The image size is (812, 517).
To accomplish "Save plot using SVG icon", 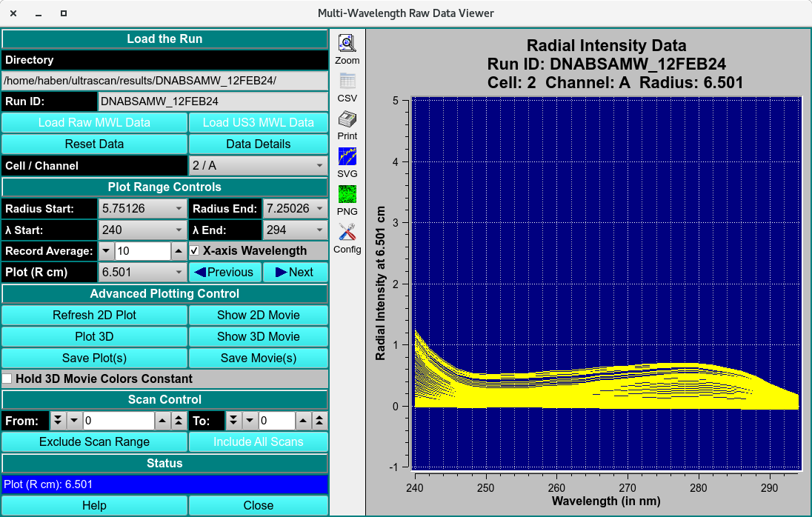I will click(x=347, y=157).
